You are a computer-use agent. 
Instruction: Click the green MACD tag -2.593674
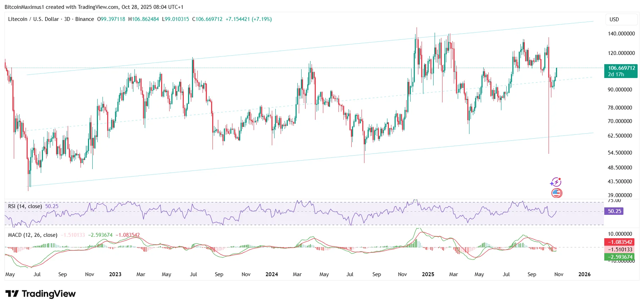pos(619,257)
